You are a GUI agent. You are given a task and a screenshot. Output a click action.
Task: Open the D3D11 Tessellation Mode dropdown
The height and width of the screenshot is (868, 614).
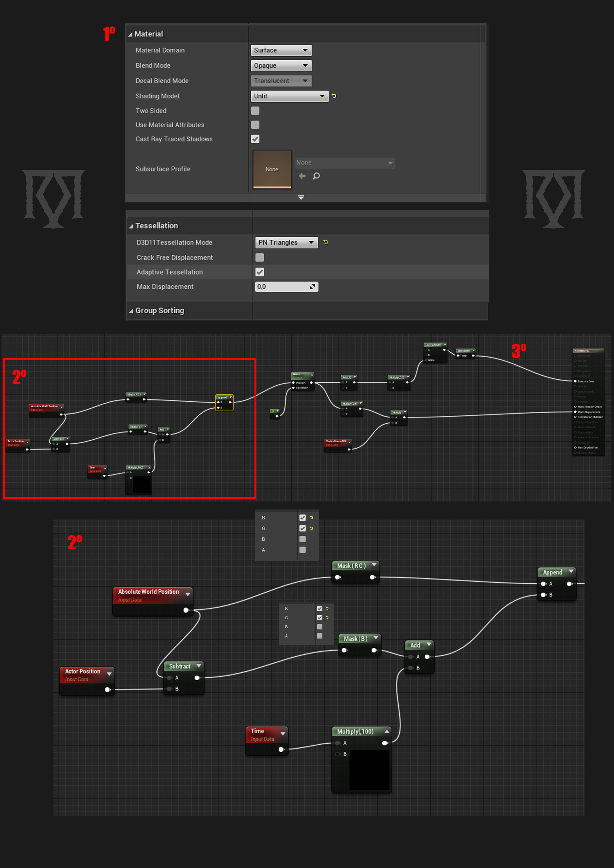pos(286,242)
